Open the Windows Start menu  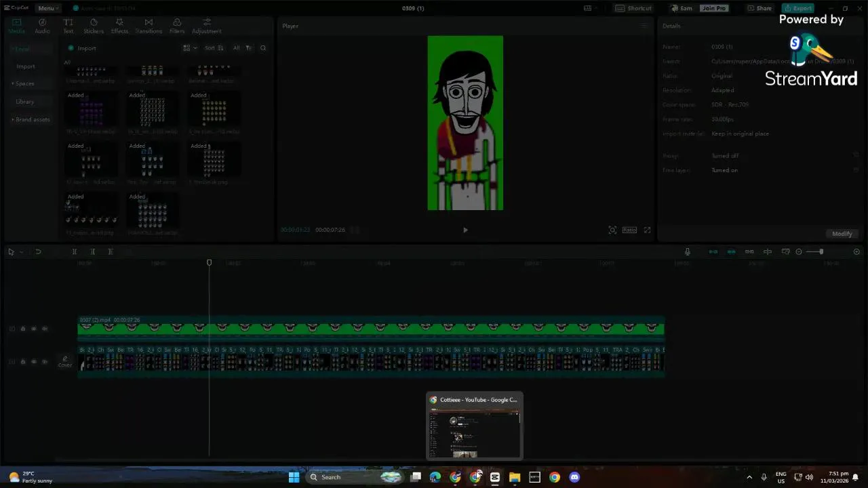(x=294, y=477)
